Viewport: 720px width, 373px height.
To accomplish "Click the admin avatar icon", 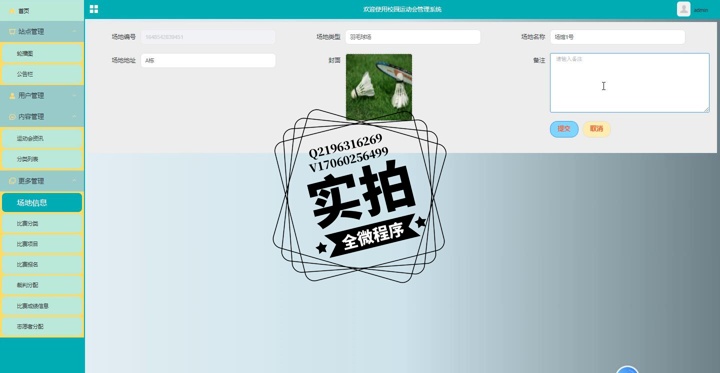I will point(683,9).
